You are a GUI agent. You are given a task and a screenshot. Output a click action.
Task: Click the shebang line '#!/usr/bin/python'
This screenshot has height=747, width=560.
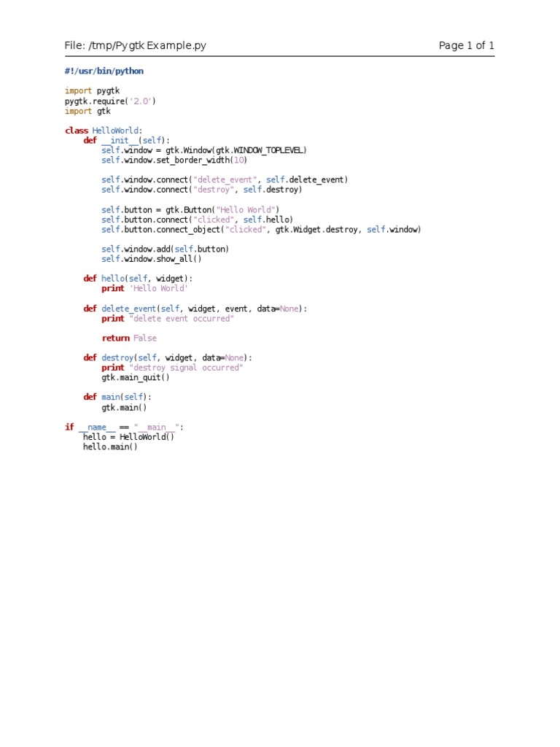point(104,71)
